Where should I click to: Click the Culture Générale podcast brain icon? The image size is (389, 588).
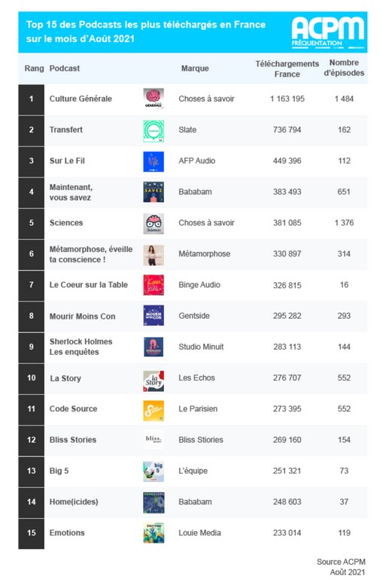[x=153, y=99]
